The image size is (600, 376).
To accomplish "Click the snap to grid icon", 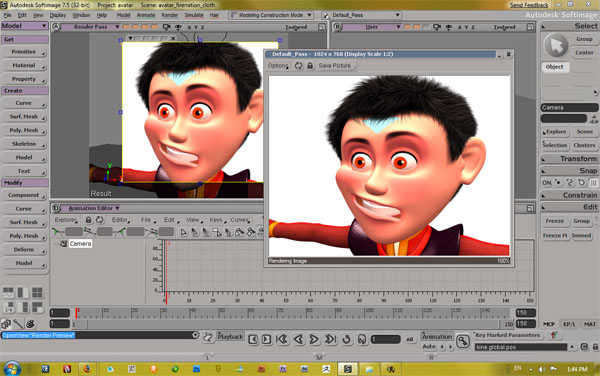I will pyautogui.click(x=593, y=183).
